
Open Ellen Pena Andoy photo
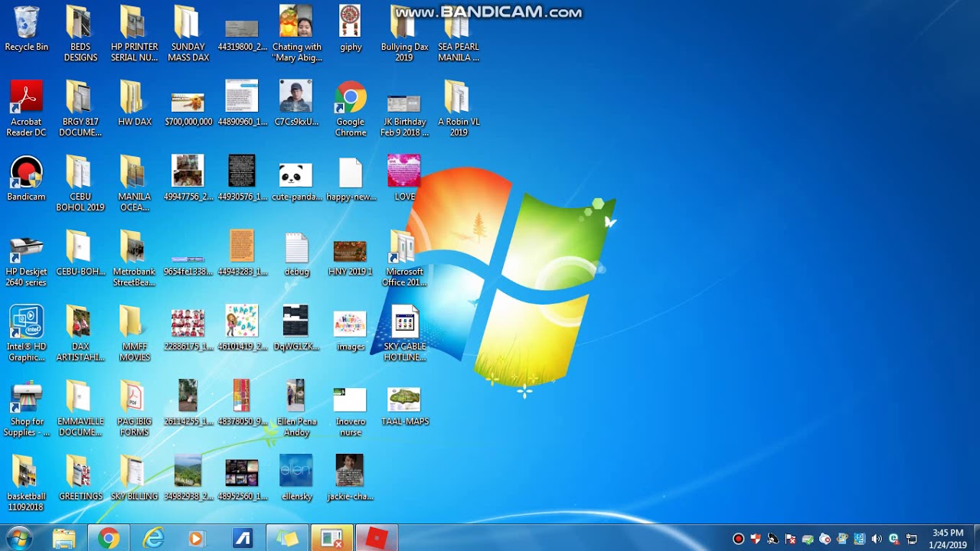point(296,409)
